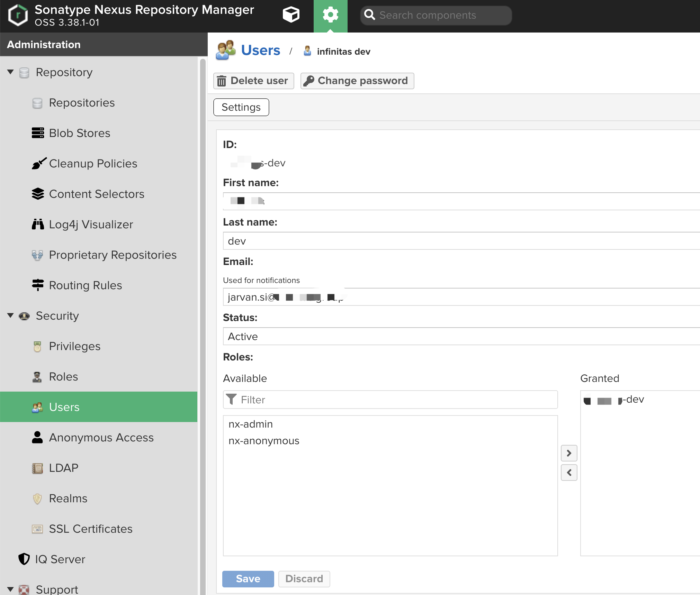The width and height of the screenshot is (700, 595).
Task: Open Repositories in the sidebar
Action: tap(99, 103)
